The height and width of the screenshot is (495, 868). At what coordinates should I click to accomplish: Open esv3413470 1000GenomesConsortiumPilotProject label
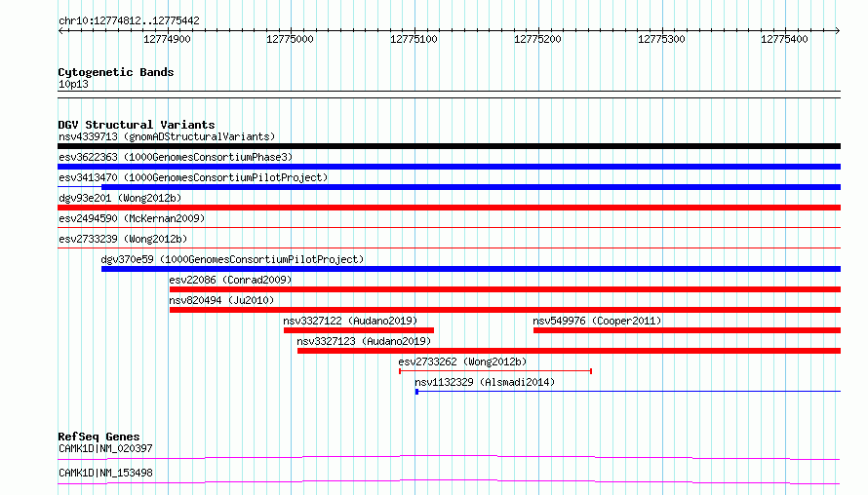click(x=193, y=177)
